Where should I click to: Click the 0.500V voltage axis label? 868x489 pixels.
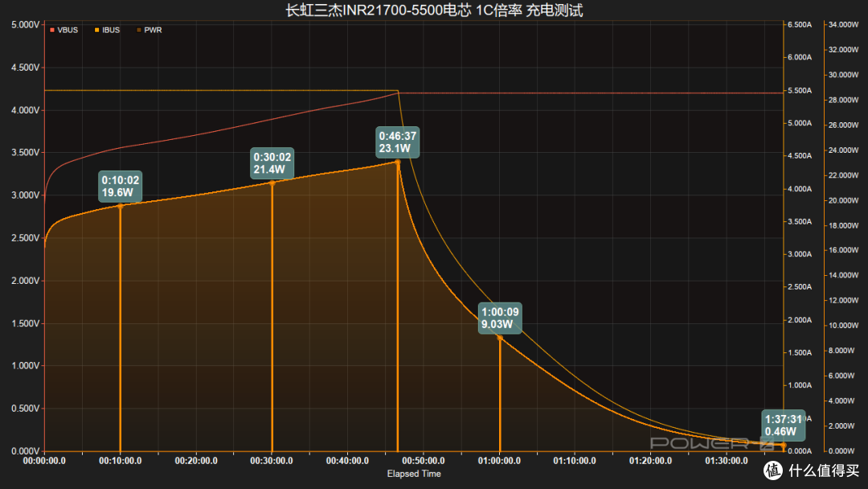point(26,409)
